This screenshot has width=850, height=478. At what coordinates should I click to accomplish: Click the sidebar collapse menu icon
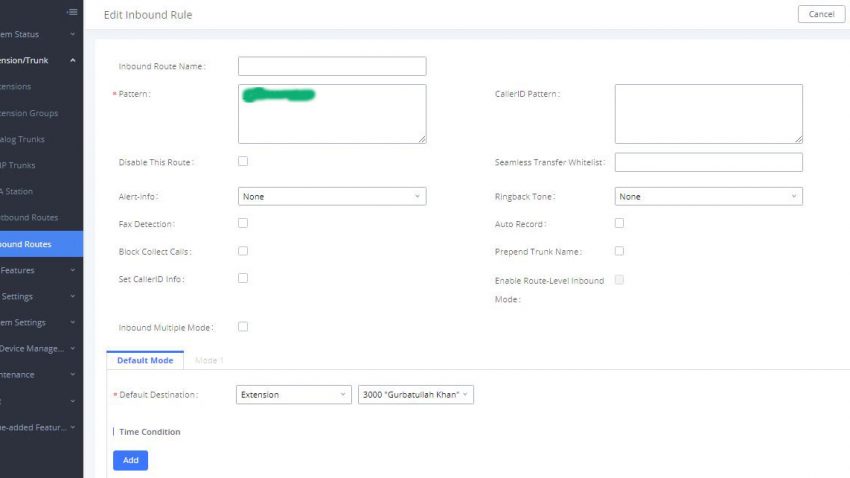click(71, 12)
